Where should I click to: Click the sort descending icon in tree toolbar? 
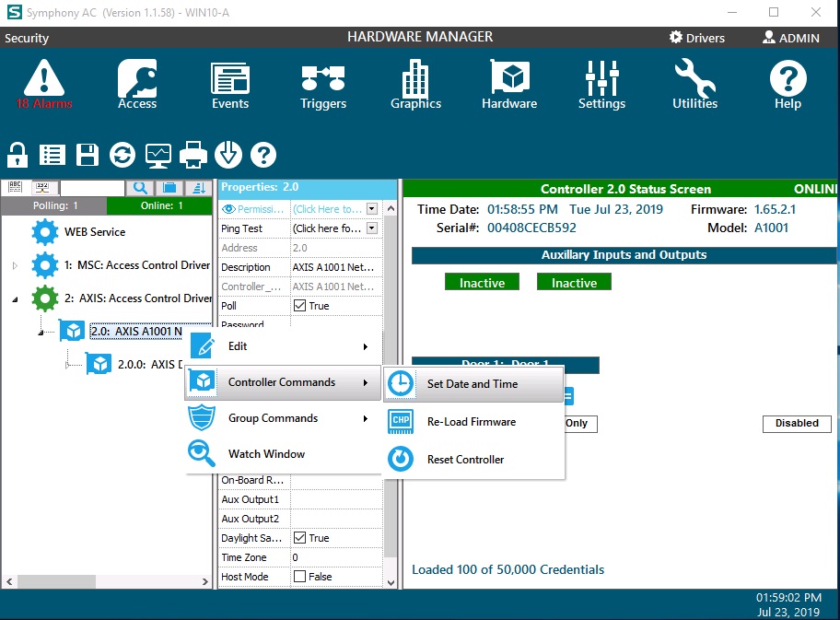pos(199,188)
